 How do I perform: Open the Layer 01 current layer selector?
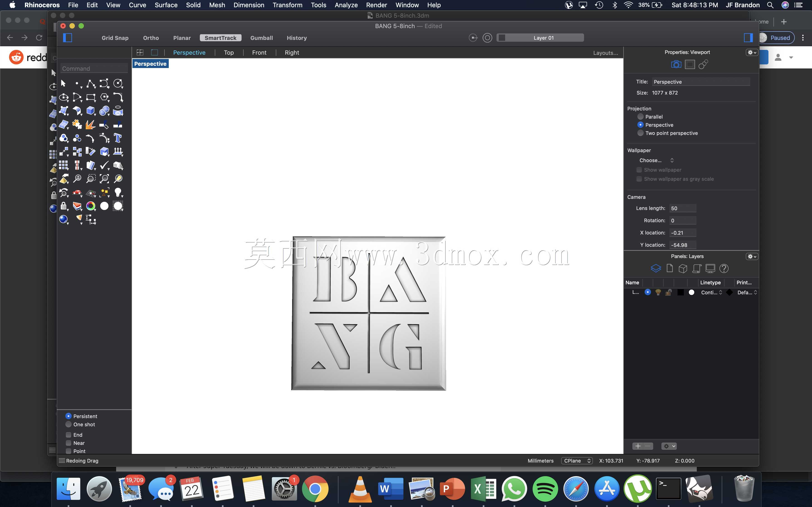coord(540,38)
